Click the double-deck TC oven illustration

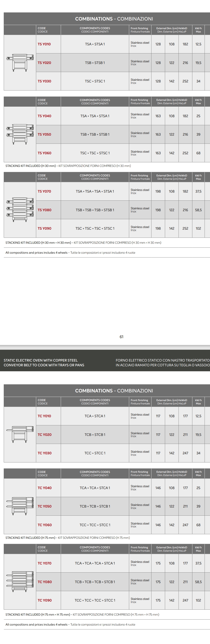[20, 506]
